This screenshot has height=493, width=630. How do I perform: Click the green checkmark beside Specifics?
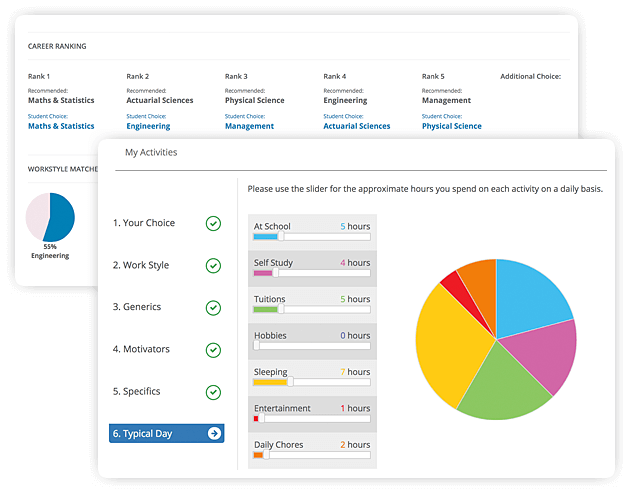coord(213,392)
